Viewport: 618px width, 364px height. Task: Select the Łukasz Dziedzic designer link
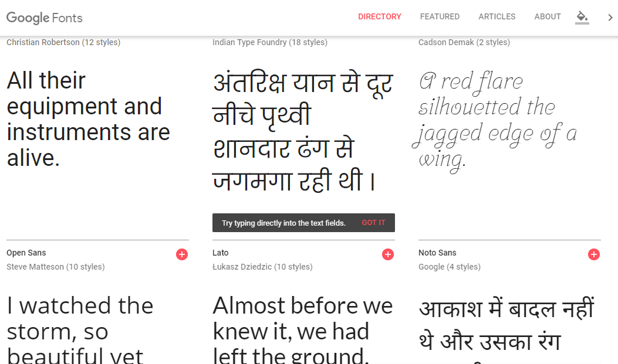tap(262, 267)
